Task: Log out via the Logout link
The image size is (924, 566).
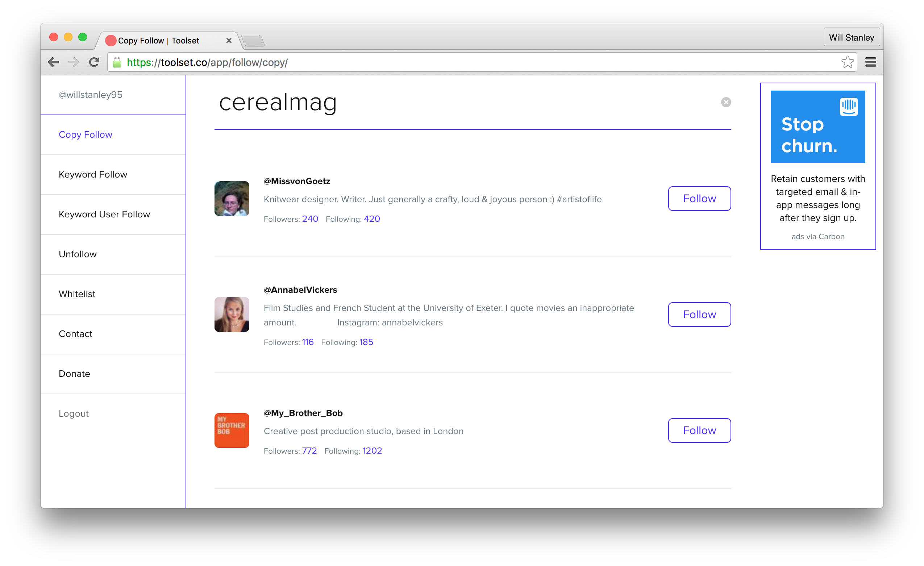Action: (74, 413)
